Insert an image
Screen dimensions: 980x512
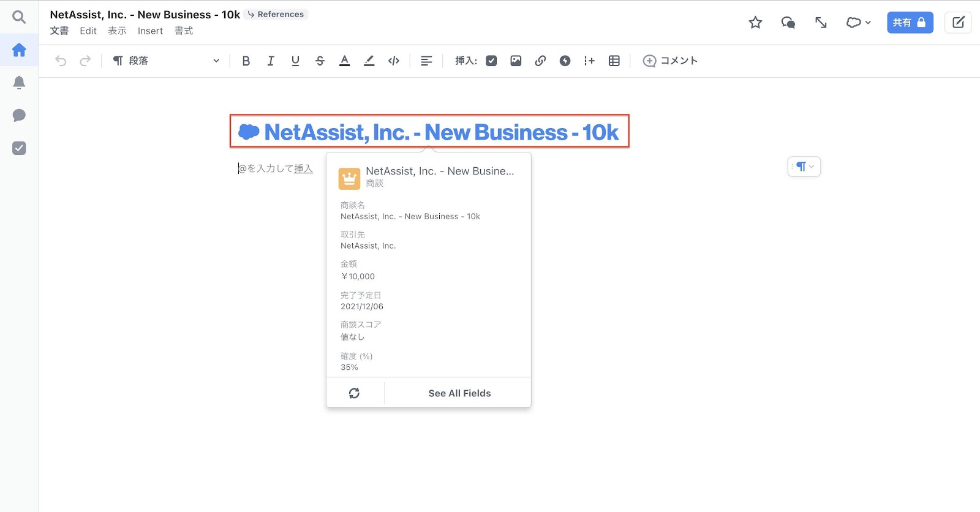[516, 61]
